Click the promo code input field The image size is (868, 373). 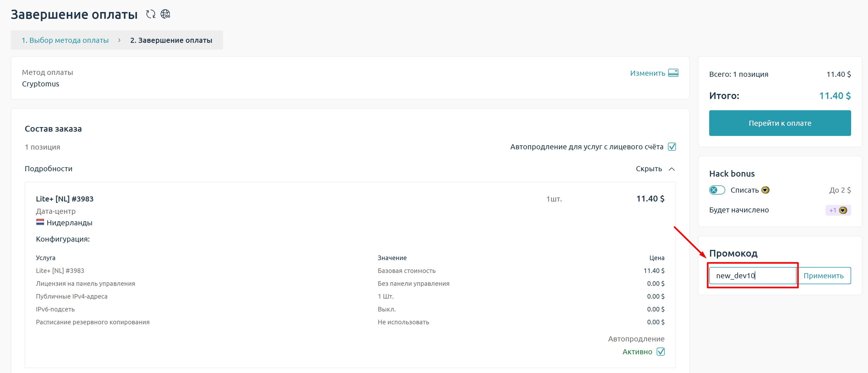(753, 276)
